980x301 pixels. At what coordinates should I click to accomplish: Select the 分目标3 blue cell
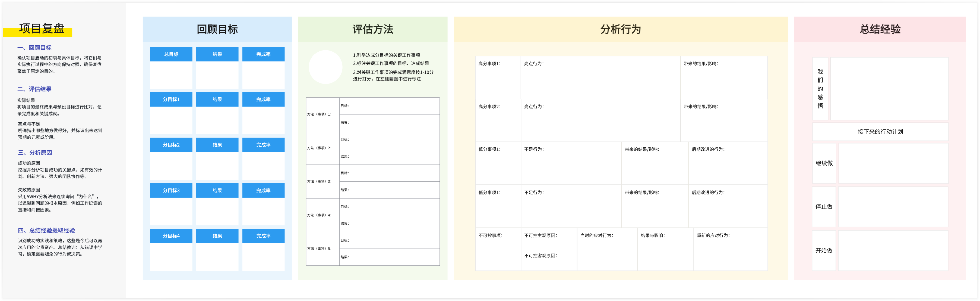171,190
